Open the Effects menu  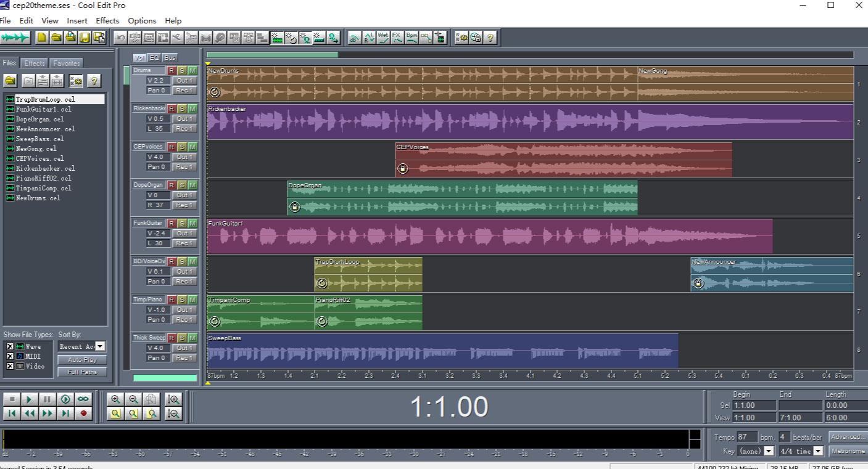pos(107,20)
